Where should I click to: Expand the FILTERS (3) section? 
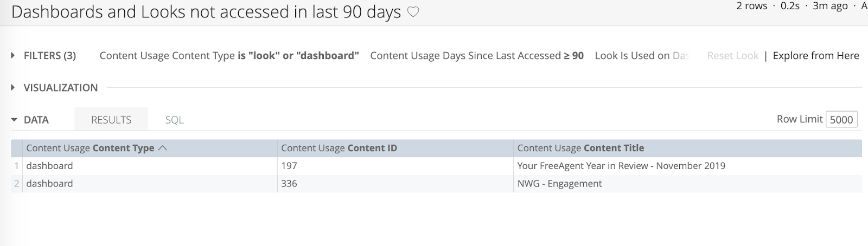click(44, 56)
